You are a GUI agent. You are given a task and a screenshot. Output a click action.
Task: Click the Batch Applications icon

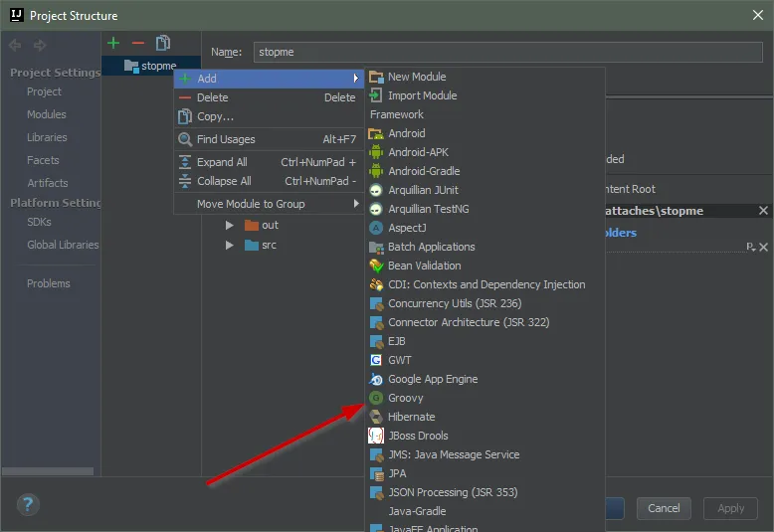coord(376,248)
